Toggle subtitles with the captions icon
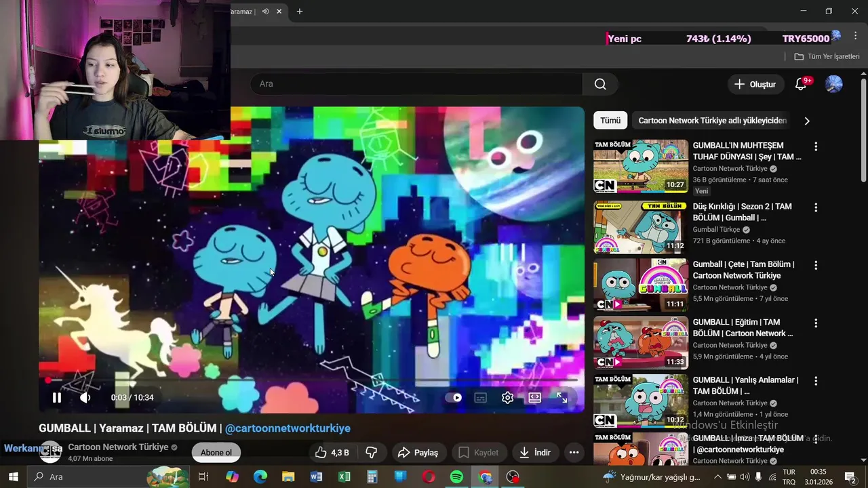The width and height of the screenshot is (868, 488). [x=481, y=398]
